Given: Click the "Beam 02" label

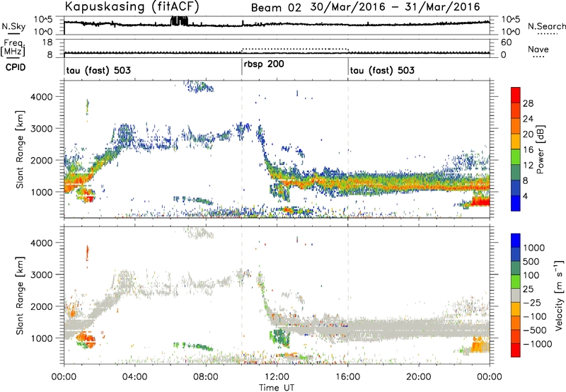Looking at the screenshot, I should [276, 8].
